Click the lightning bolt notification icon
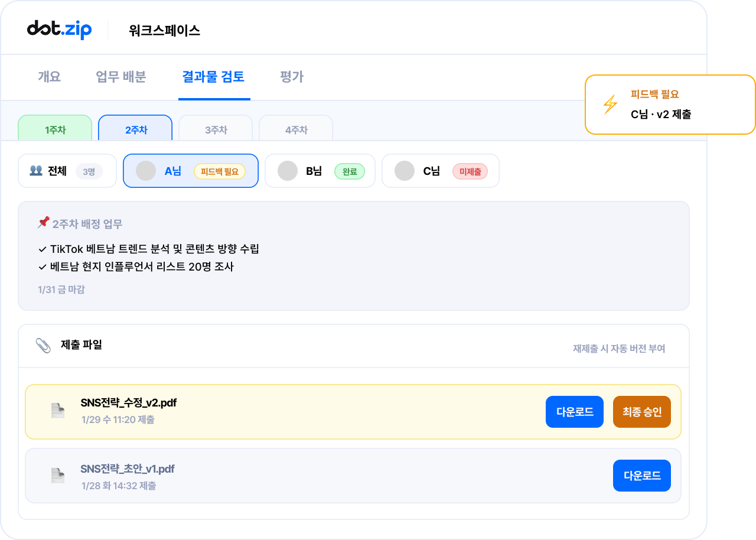Screen dimensions: 756x540 click(x=610, y=105)
